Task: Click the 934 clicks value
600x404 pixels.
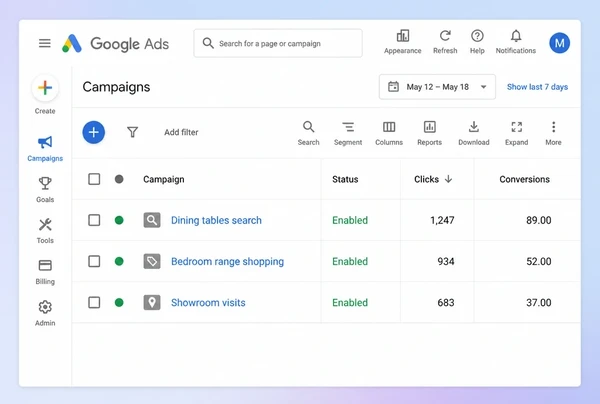Action: pos(446,261)
